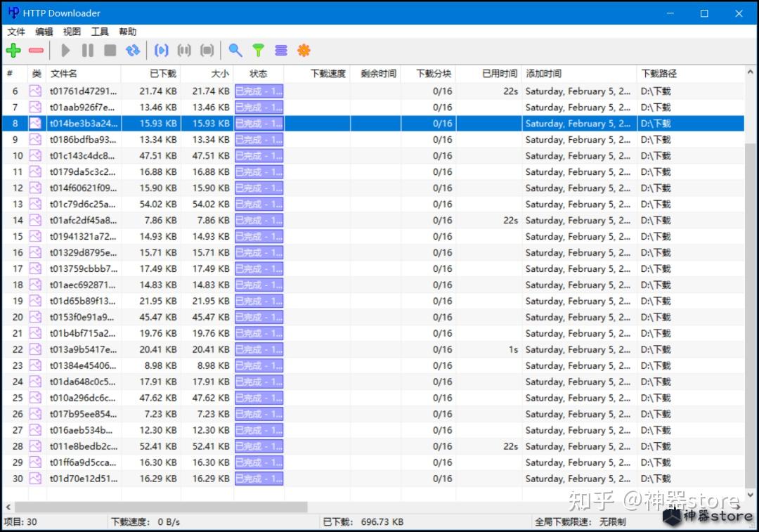Select file t01c143c4dc8...
The height and width of the screenshot is (532, 759).
[x=82, y=155]
